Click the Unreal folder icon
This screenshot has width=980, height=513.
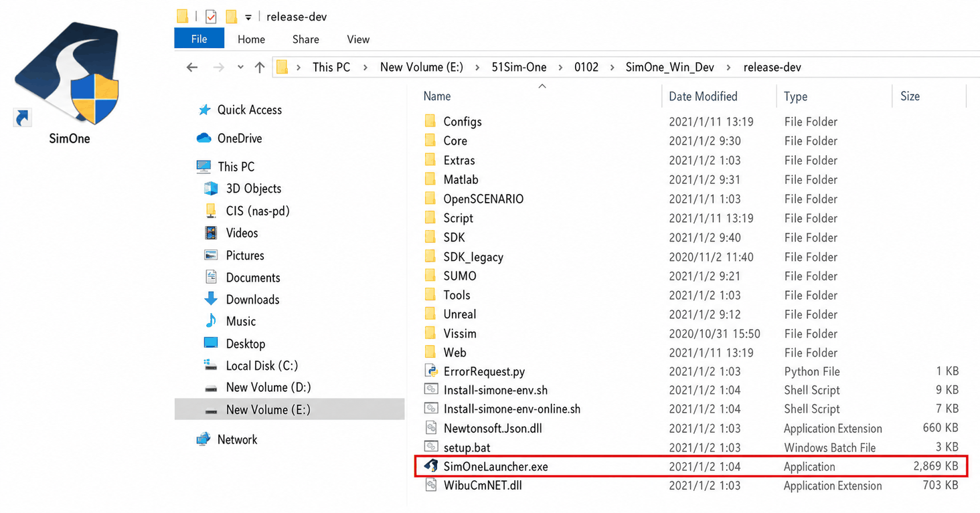(x=430, y=314)
